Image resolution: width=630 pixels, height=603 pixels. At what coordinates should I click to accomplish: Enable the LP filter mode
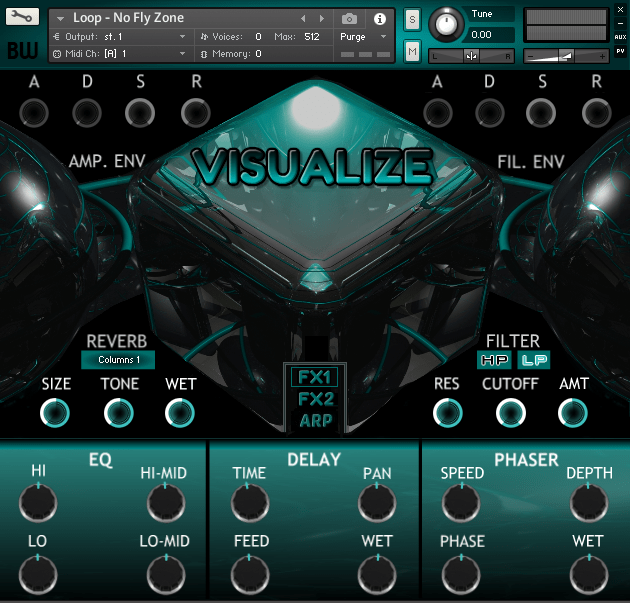point(533,360)
